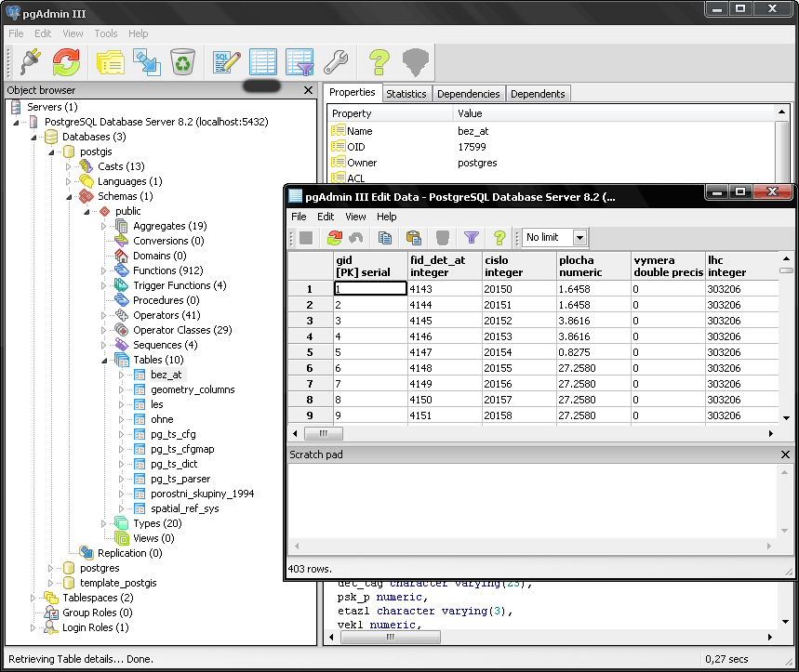Image resolution: width=799 pixels, height=672 pixels.
Task: Switch to the Dependents tab
Action: (x=538, y=94)
